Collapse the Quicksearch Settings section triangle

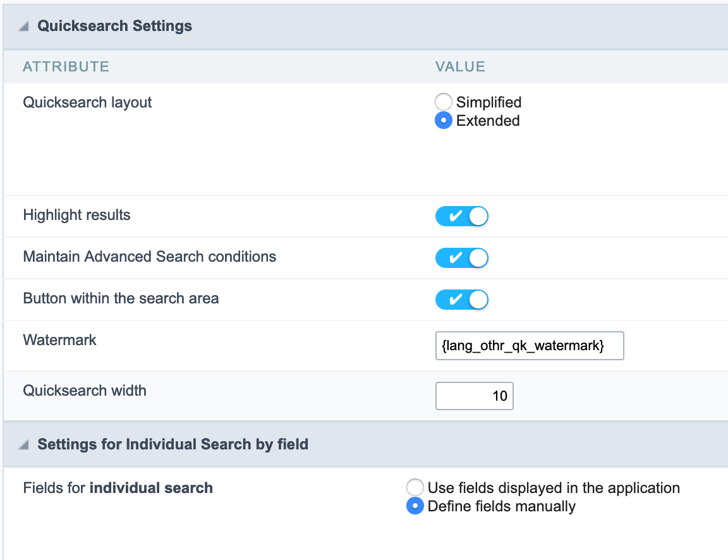coord(24,27)
